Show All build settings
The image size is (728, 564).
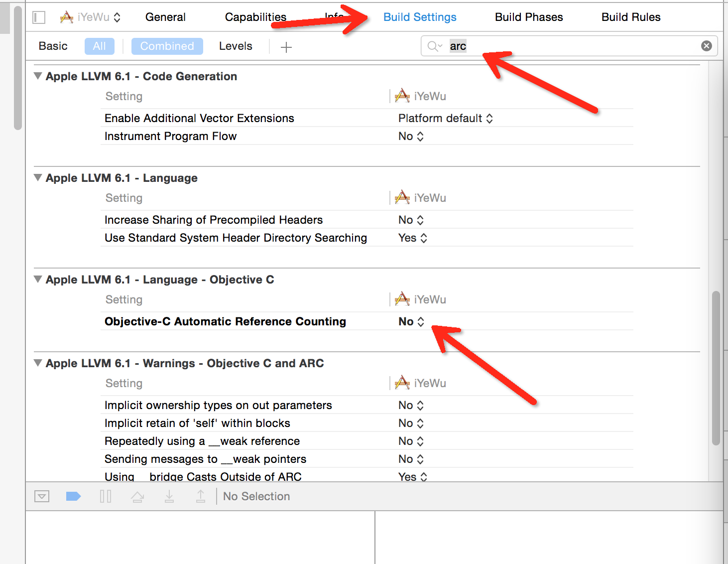tap(100, 46)
